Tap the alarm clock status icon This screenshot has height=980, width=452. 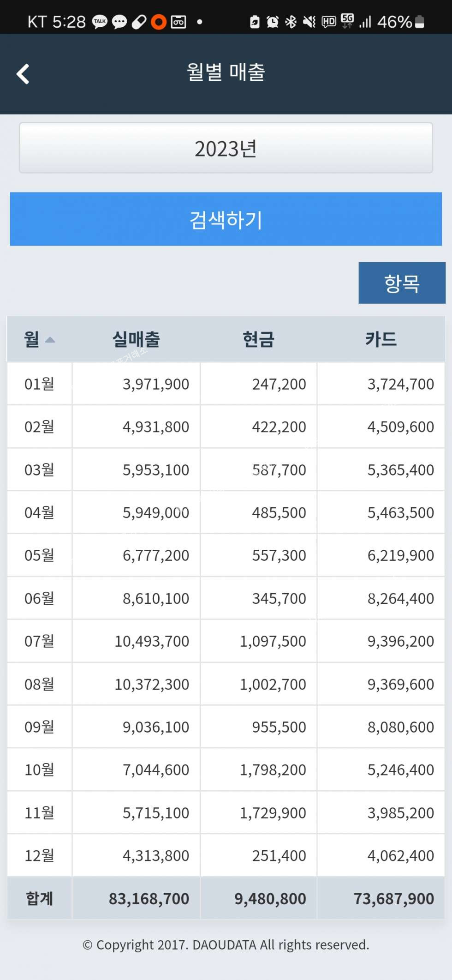point(273,22)
